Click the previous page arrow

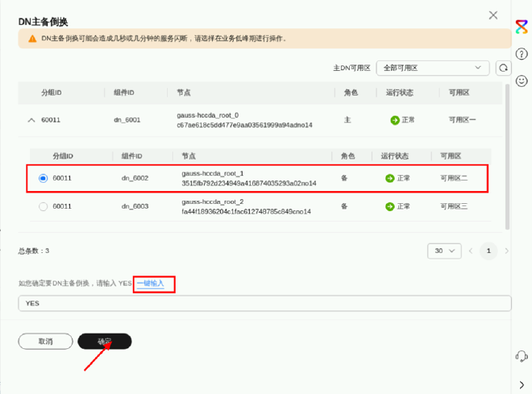point(470,251)
